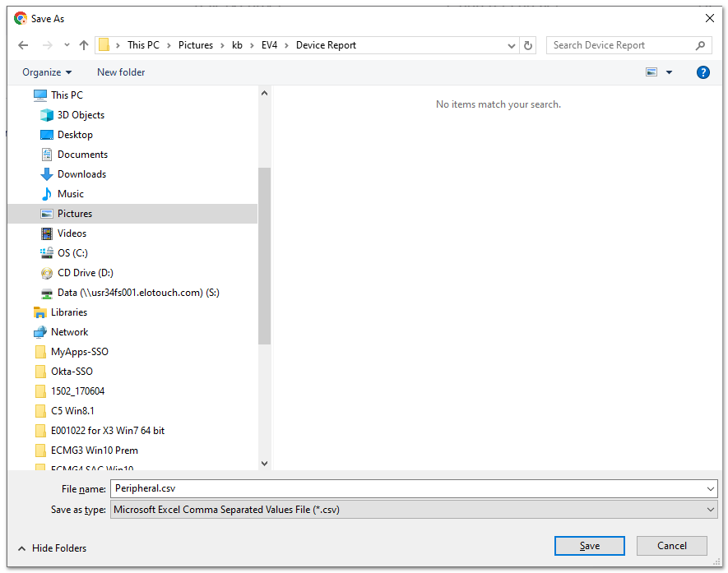The image size is (728, 573).
Task: Click the Documents page icon
Action: (x=46, y=155)
